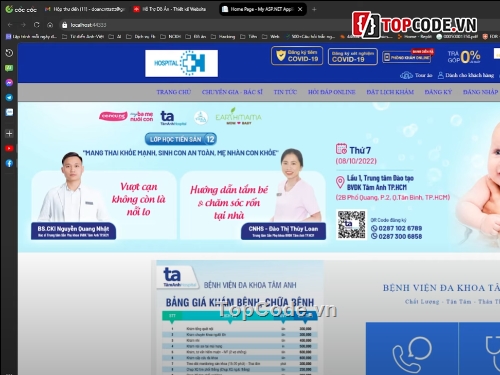
Task: Open Từ điển Anh-Việt bookmark folder
Action: tap(83, 37)
